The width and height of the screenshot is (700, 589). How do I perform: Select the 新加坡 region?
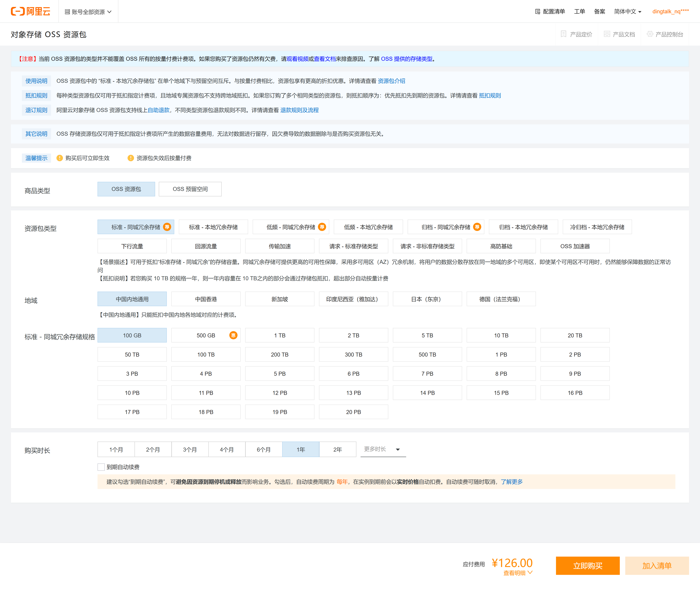pos(280,299)
